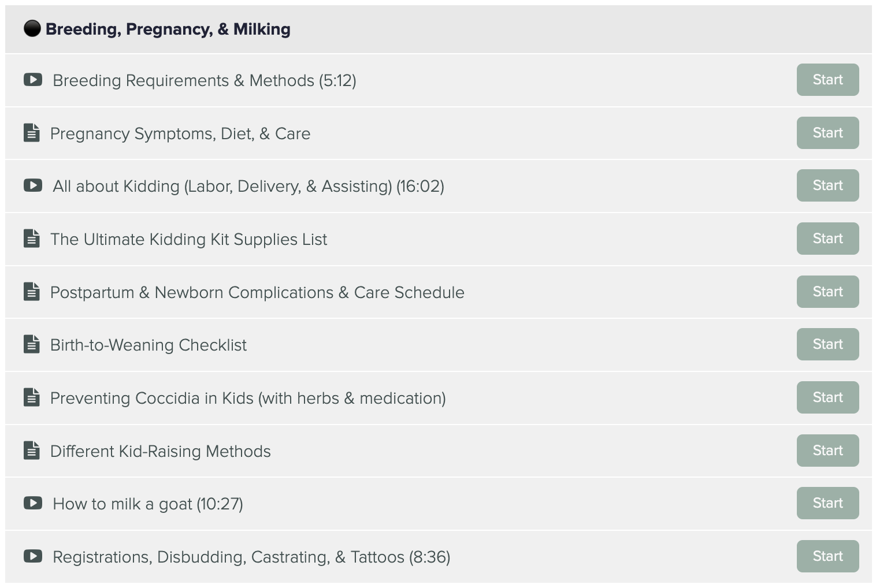
Task: Start the How to milk a goat video
Action: [827, 503]
